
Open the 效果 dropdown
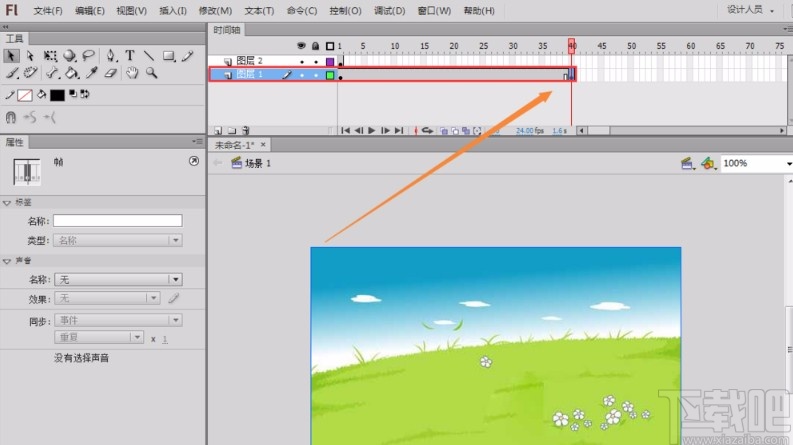(x=107, y=298)
